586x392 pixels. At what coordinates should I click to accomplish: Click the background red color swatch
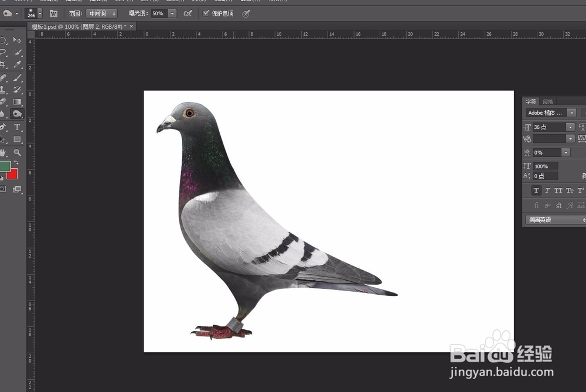12,174
